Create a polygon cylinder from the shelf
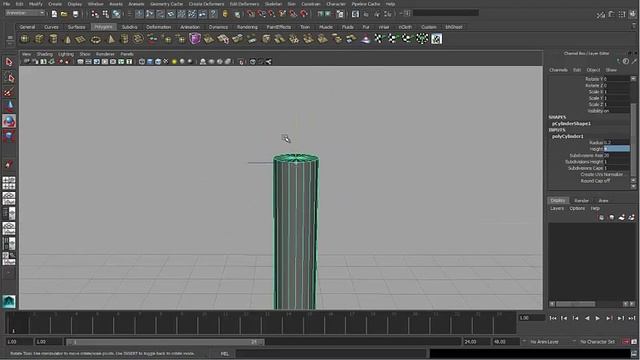 (53, 39)
